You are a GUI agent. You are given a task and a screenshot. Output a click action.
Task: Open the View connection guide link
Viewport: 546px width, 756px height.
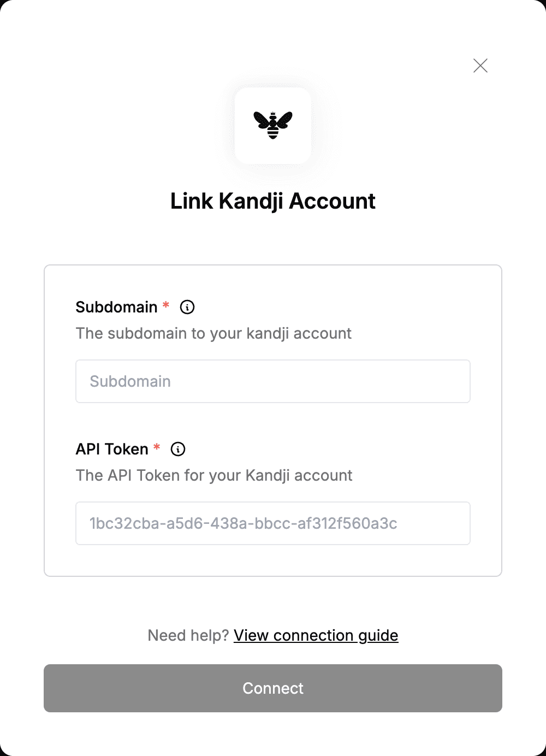[316, 635]
